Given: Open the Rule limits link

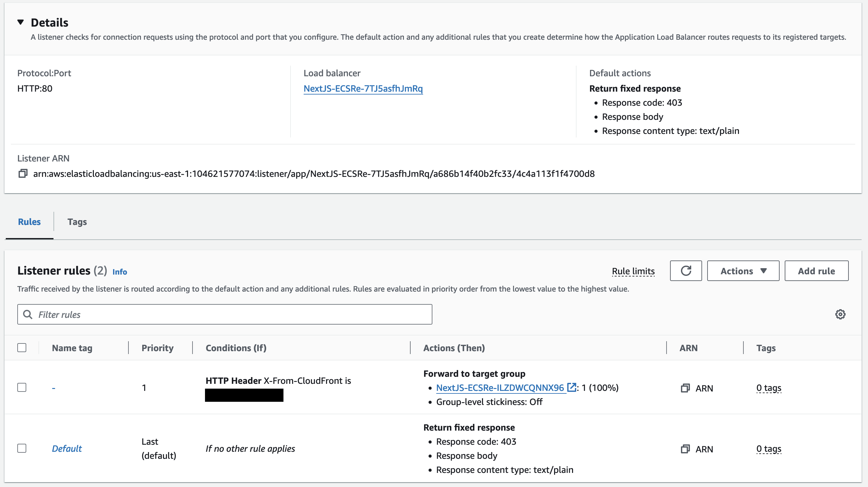Looking at the screenshot, I should (x=633, y=271).
